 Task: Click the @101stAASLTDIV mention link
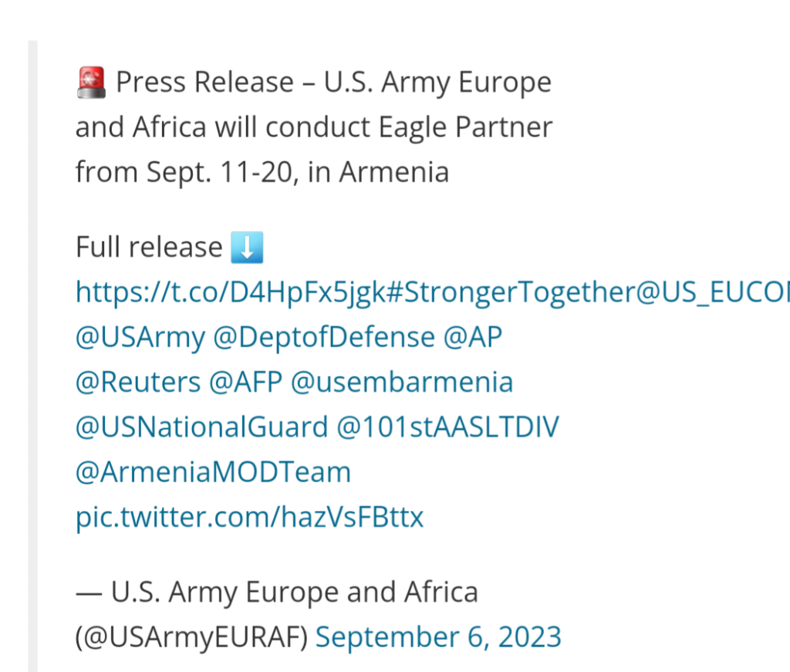tap(447, 427)
